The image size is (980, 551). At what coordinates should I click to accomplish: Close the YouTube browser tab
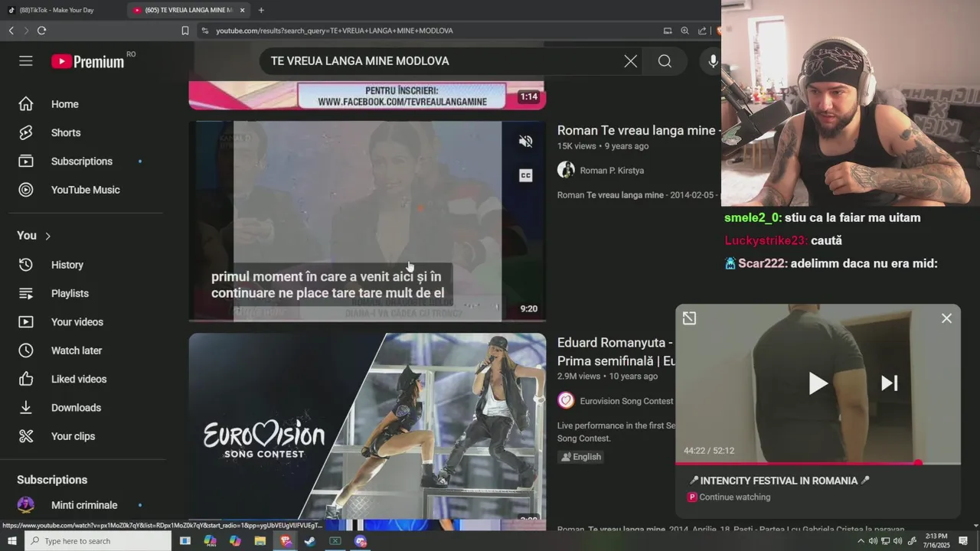pos(243,10)
